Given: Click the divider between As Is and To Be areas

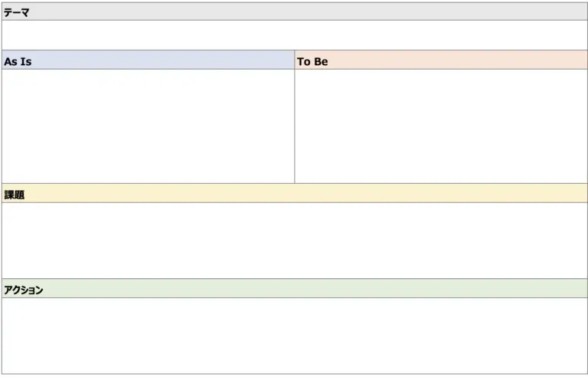Looking at the screenshot, I should point(295,126).
